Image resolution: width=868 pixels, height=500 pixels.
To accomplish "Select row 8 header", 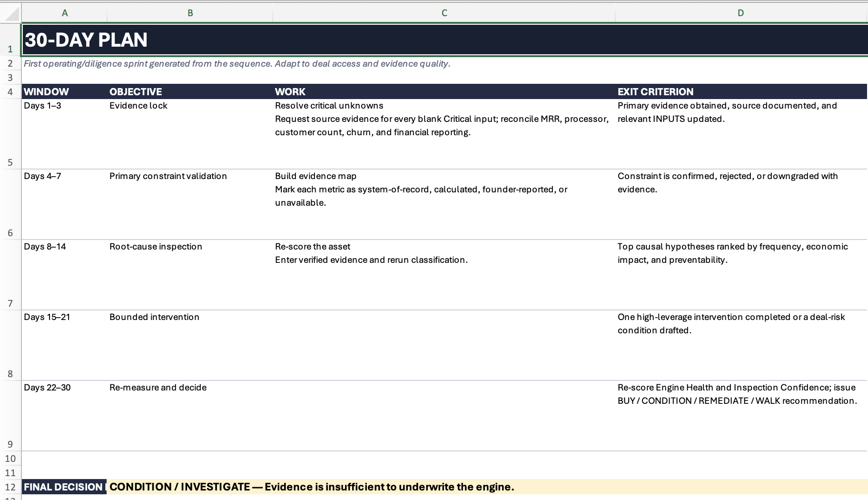I will pos(10,345).
